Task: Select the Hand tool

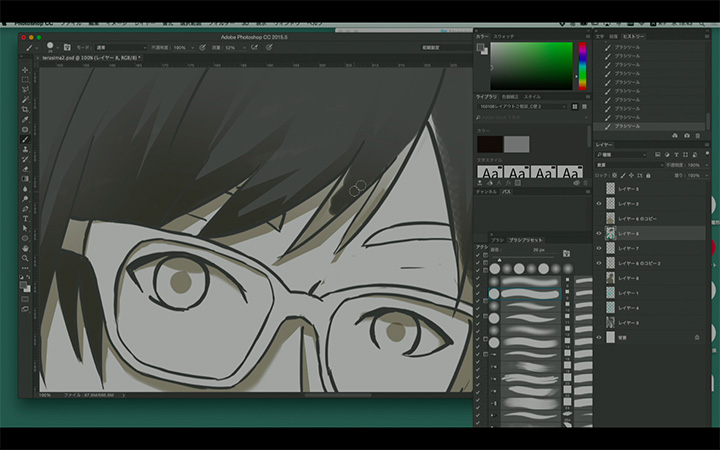Action: (x=25, y=248)
